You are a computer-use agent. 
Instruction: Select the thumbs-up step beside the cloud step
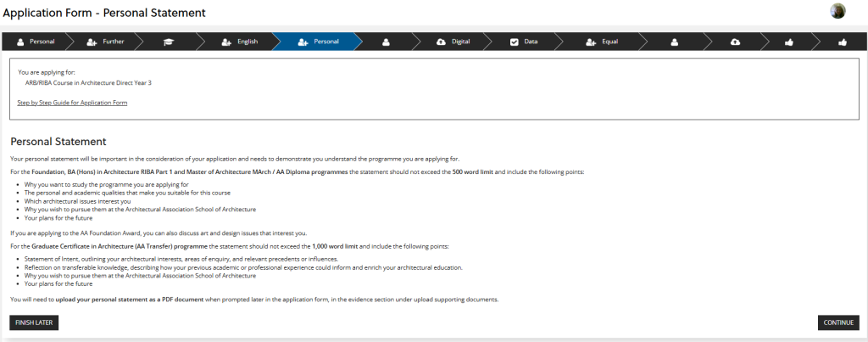tap(789, 42)
